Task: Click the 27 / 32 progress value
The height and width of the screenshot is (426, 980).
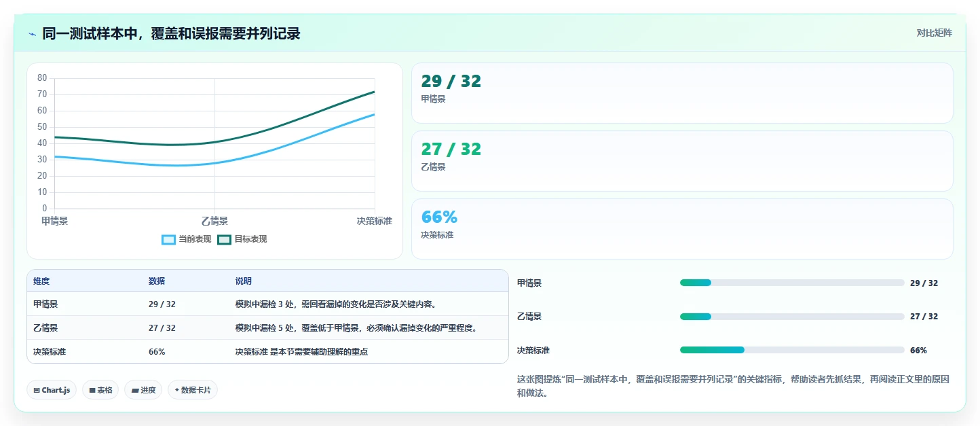Action: (924, 317)
